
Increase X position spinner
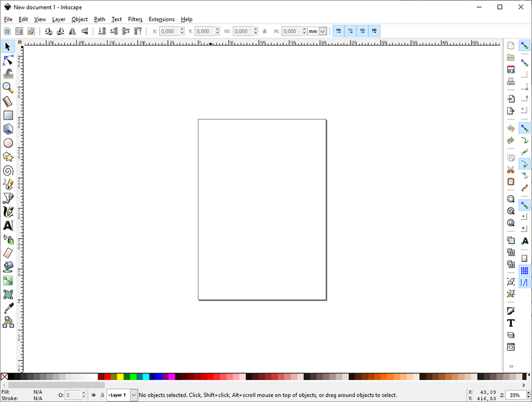[x=182, y=29]
